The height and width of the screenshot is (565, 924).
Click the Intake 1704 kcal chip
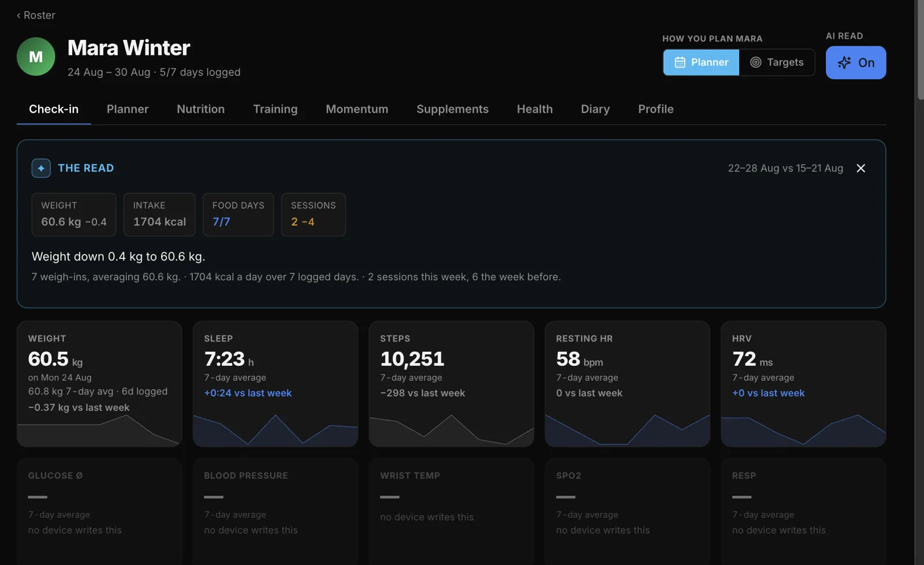tap(159, 214)
